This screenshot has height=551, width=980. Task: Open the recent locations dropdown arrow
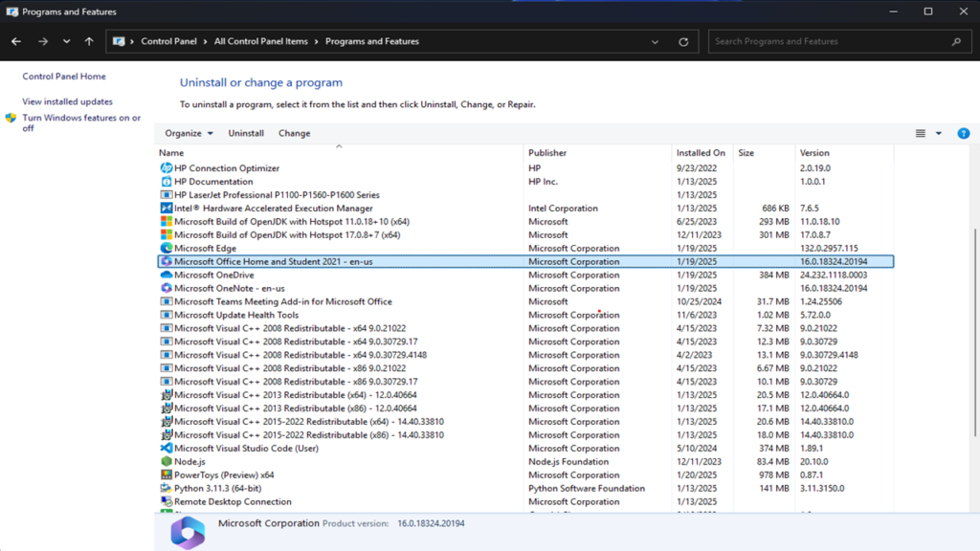coord(66,41)
